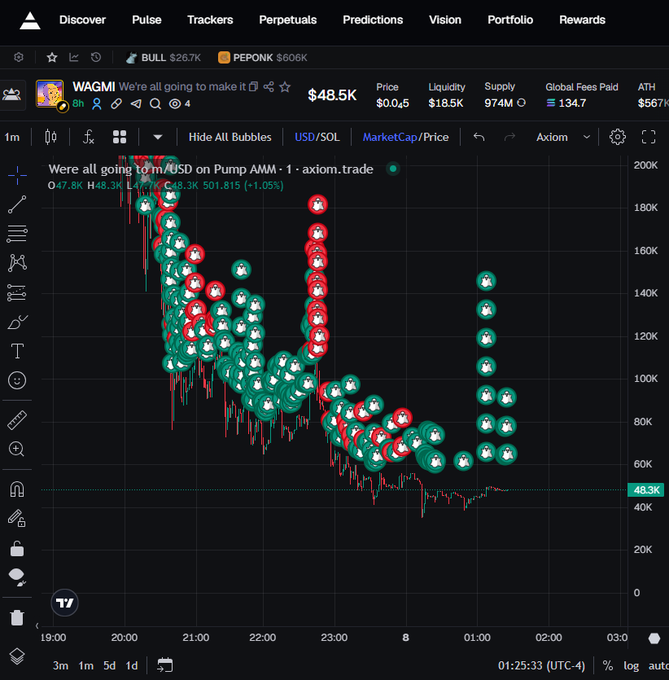Select the Text annotation tool
The width and height of the screenshot is (669, 680).
pyautogui.click(x=17, y=351)
